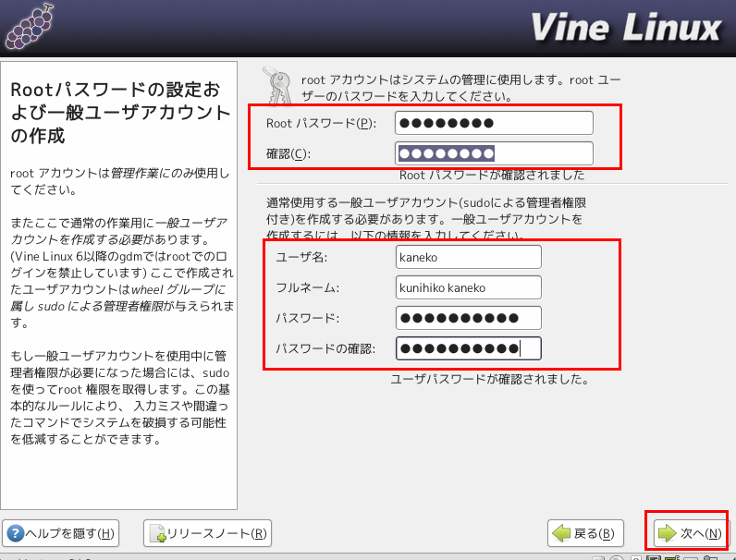Click the 'Rootパスワードの設定および一般ユーザアカウントの作成' heading

[x=120, y=113]
